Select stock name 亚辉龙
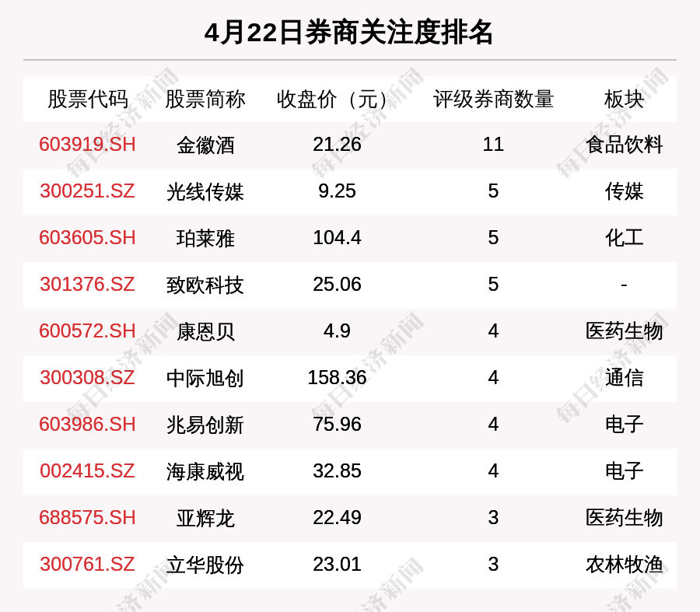The width and height of the screenshot is (700, 612). 205,518
